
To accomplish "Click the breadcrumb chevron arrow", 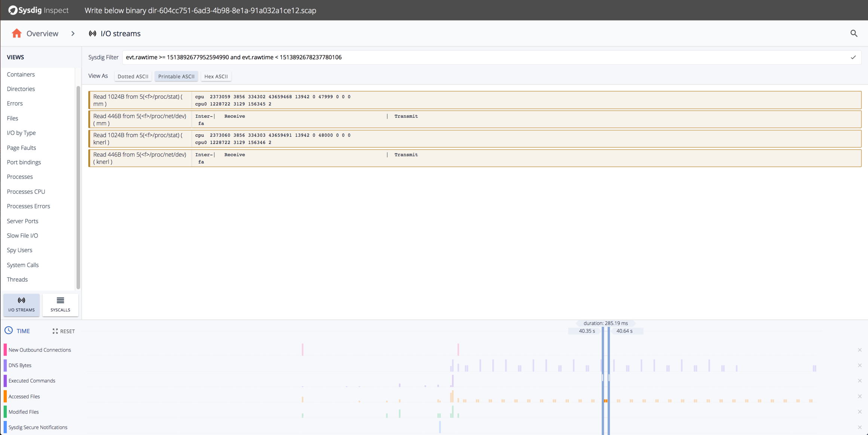I will pyautogui.click(x=73, y=33).
